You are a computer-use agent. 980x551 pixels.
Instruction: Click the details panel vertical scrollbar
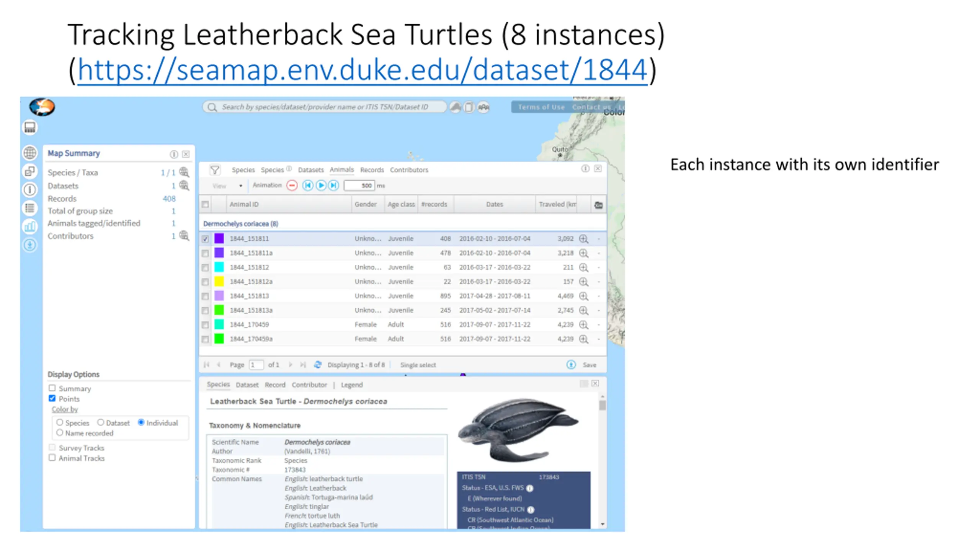[603, 461]
